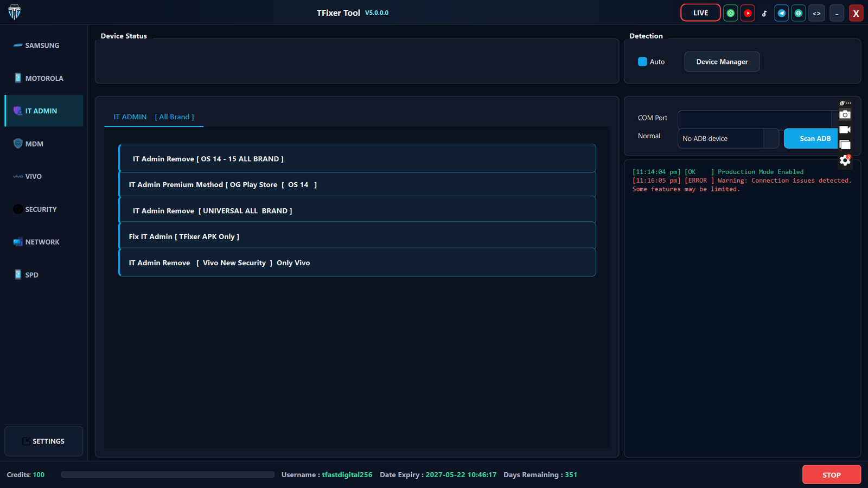This screenshot has width=868, height=488.
Task: Click the username tfastdigital256
Action: (x=347, y=474)
